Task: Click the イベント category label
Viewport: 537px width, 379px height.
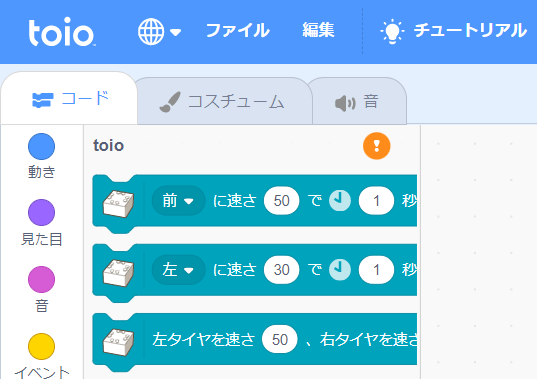Action: 42,372
